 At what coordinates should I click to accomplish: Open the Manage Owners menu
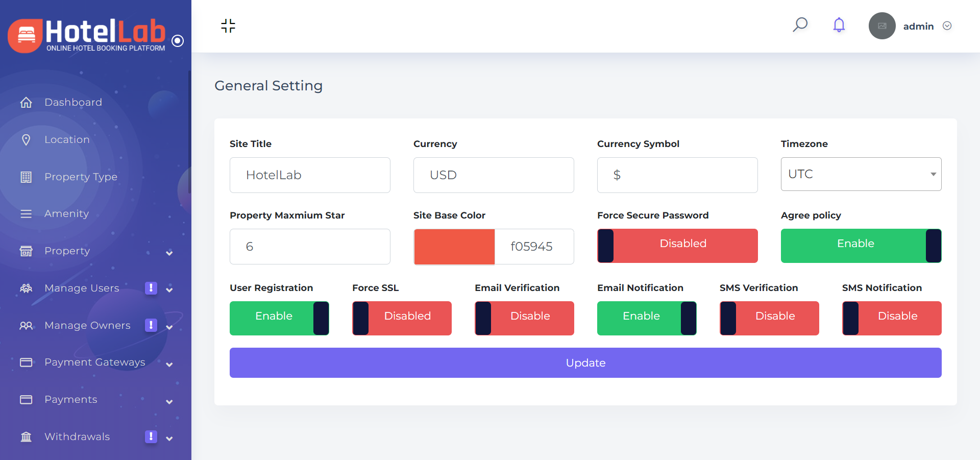pyautogui.click(x=87, y=326)
